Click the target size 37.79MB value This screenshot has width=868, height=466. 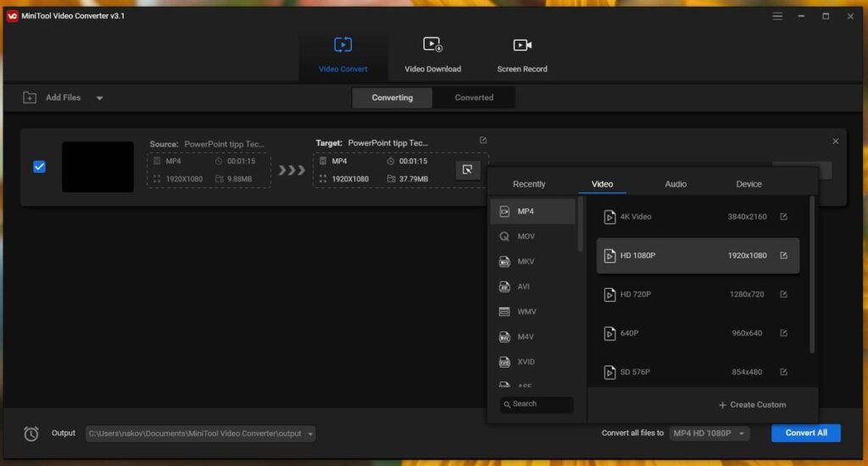pyautogui.click(x=414, y=179)
